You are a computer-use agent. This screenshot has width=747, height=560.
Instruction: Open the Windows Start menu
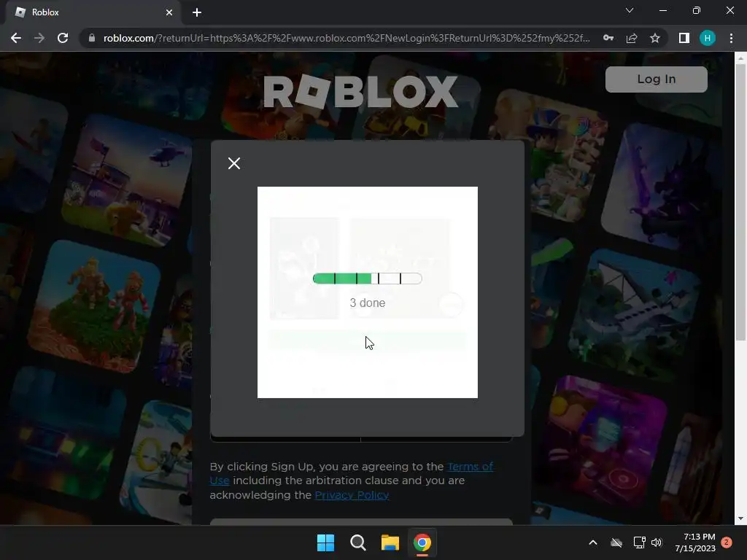click(326, 542)
